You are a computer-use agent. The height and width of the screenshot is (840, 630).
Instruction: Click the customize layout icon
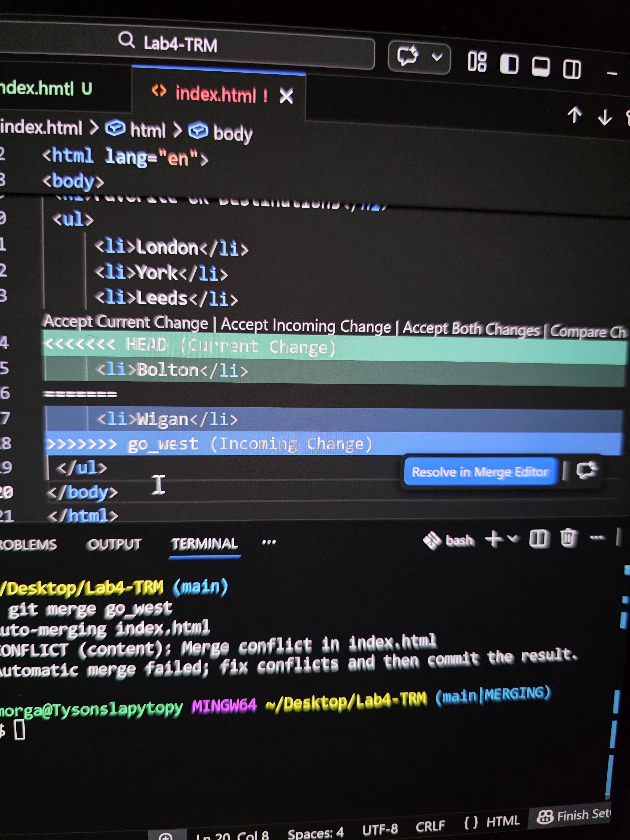[476, 62]
